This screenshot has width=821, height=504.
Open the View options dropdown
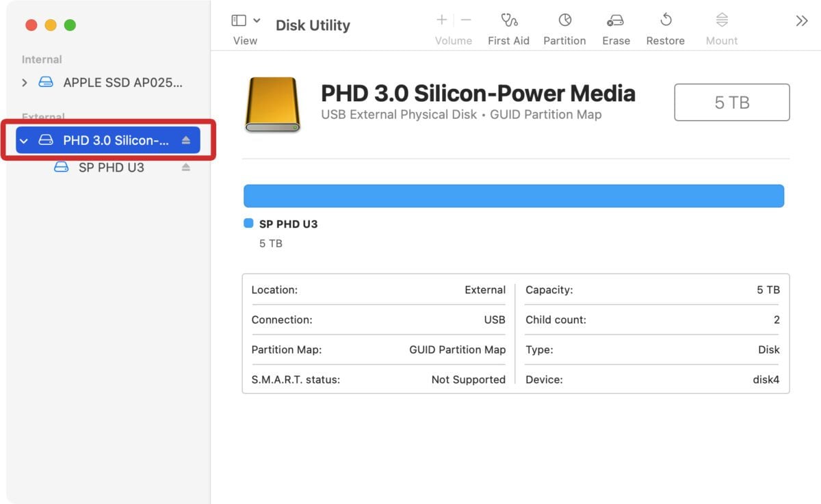[256, 19]
